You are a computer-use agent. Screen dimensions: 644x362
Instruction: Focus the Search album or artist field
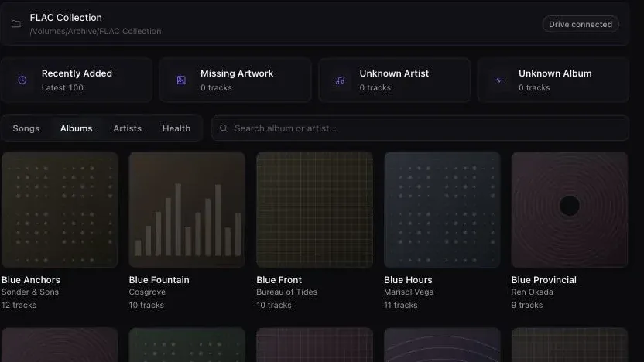(420, 128)
